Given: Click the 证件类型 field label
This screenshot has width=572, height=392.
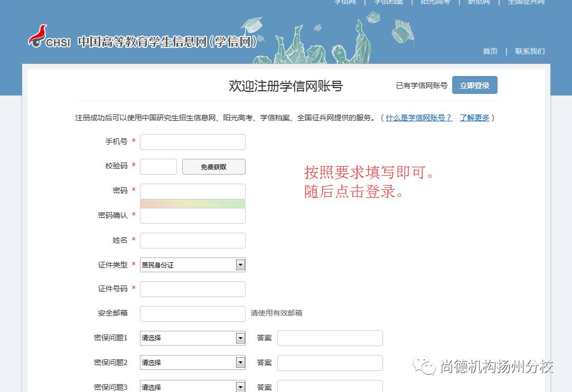Looking at the screenshot, I should (x=112, y=265).
